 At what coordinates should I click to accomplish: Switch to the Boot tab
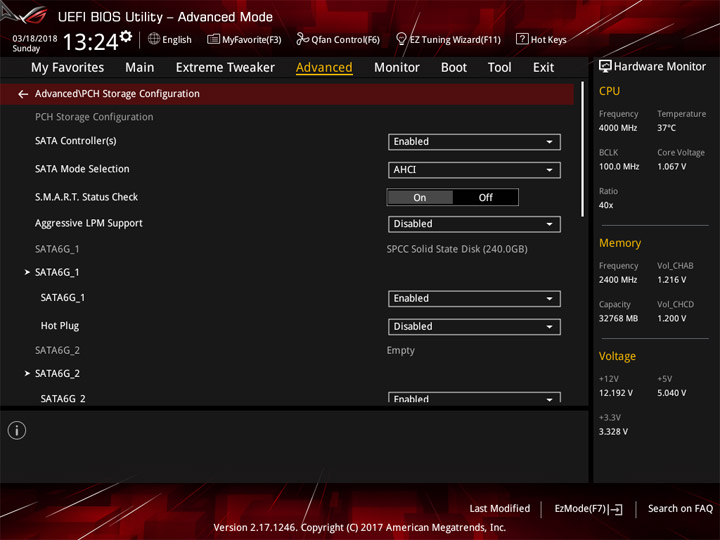[454, 68]
